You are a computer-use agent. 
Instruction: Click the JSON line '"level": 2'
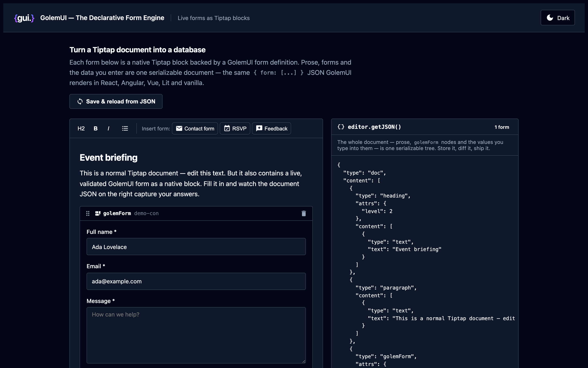[x=377, y=211]
